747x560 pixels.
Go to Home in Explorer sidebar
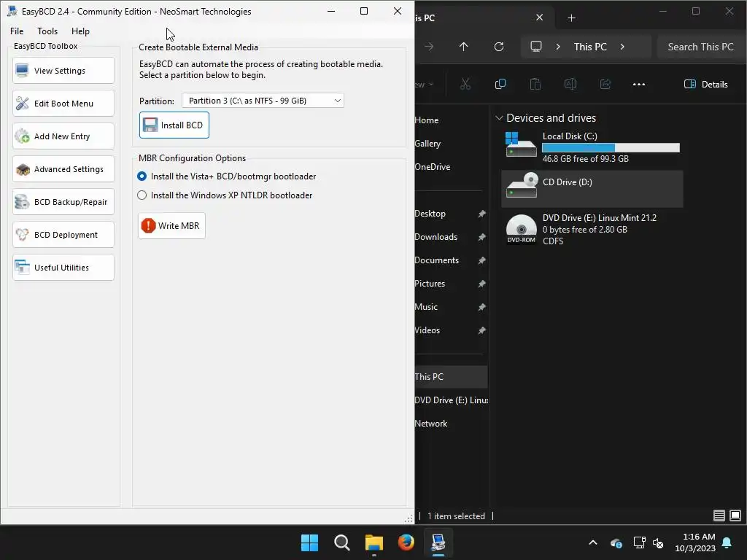(x=426, y=120)
